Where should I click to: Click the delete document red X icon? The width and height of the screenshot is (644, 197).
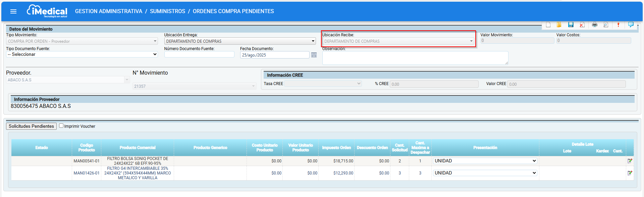[x=582, y=25]
